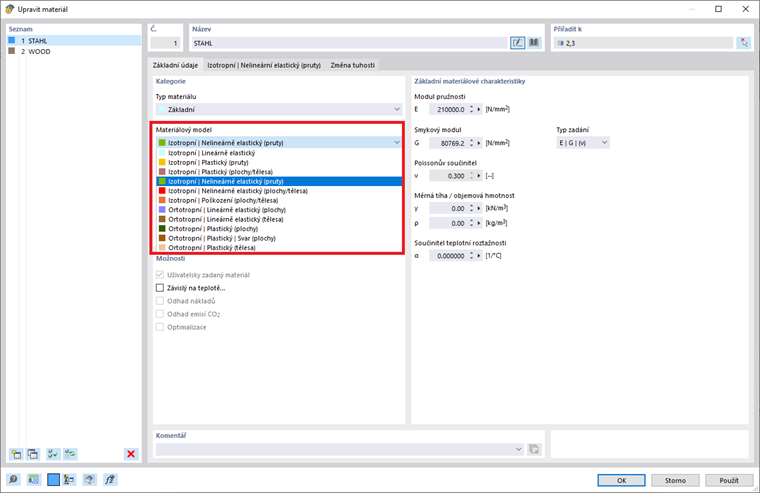
Task: Select Izotropní | Poškození (plochy/tělesa) option
Action: (279, 200)
